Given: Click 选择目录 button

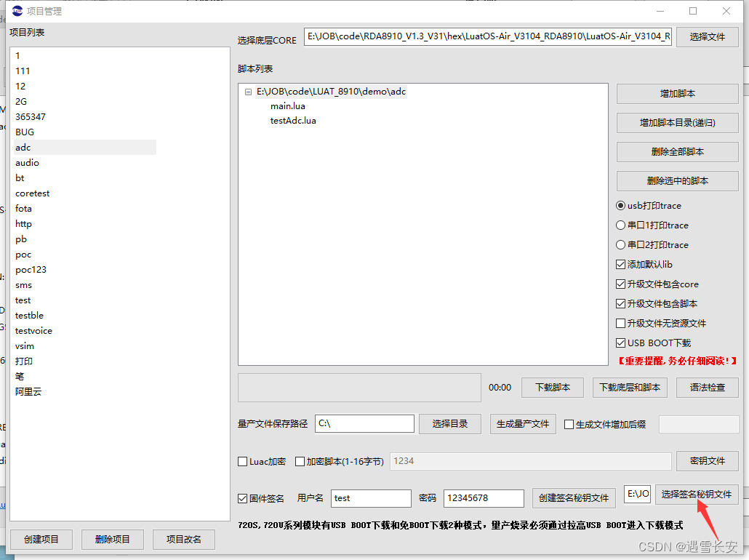Looking at the screenshot, I should point(450,424).
